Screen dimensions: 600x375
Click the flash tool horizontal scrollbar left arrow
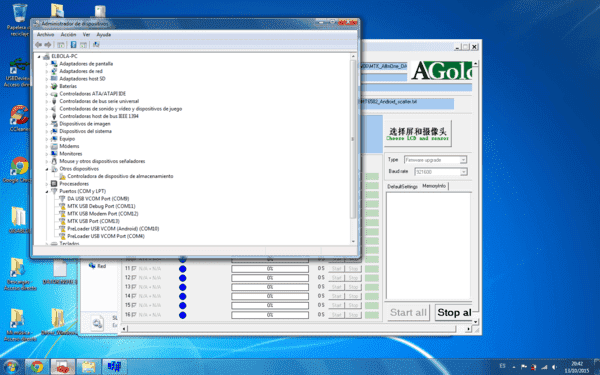click(x=124, y=329)
